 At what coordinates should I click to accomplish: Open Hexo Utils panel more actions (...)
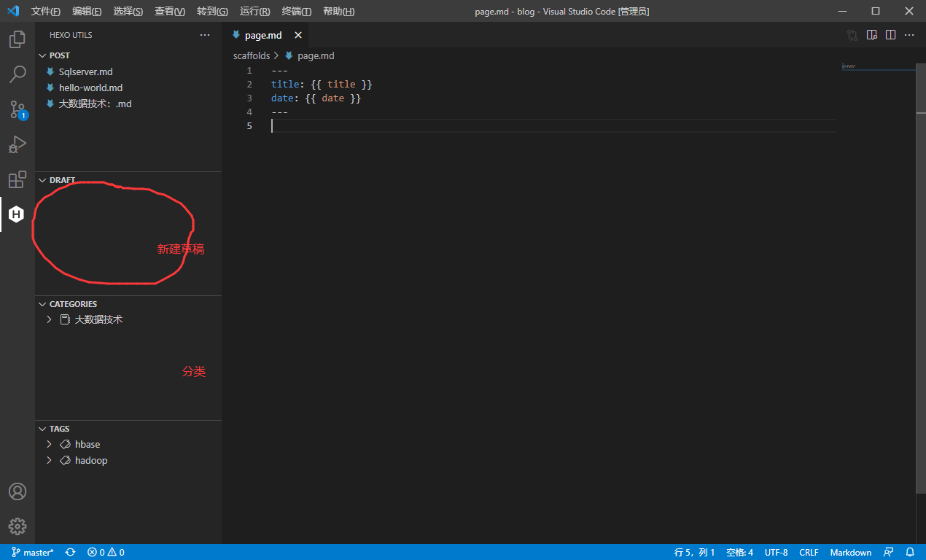tap(205, 35)
